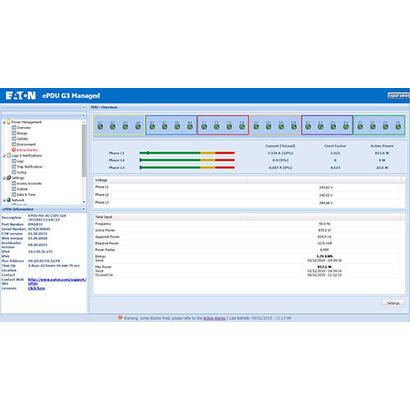
Task: Click first outlet icon in yellow group
Action: tap(100, 126)
